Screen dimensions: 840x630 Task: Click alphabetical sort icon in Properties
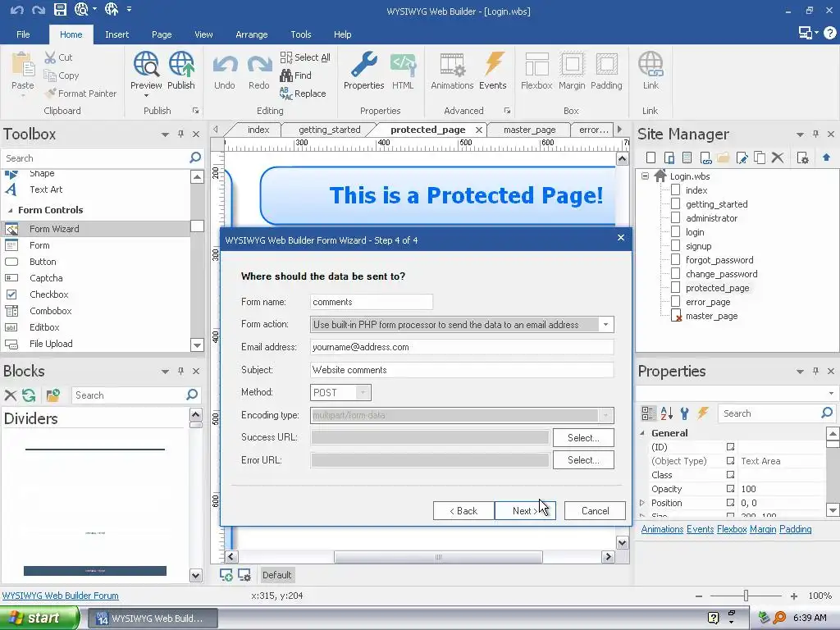pos(666,413)
